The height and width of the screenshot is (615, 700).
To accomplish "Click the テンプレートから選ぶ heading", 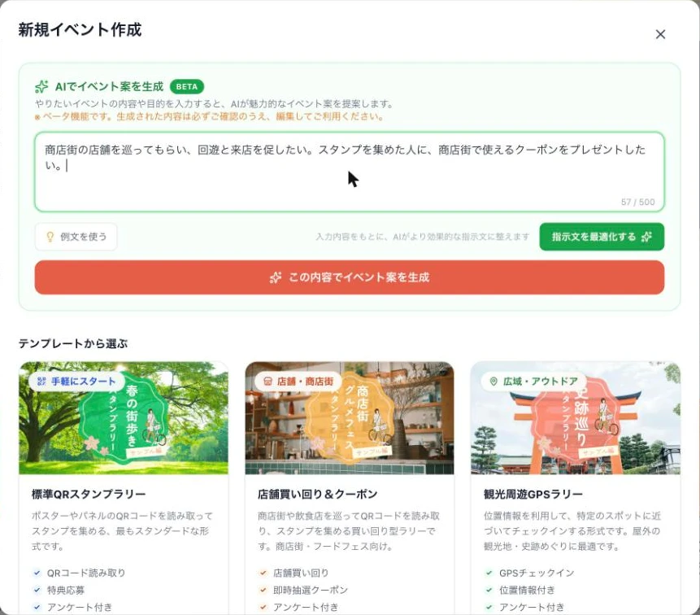I will coord(73,343).
